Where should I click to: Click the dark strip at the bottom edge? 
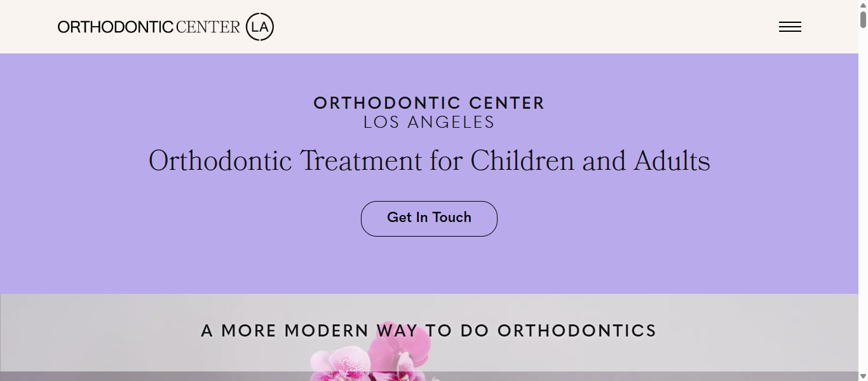(159, 376)
